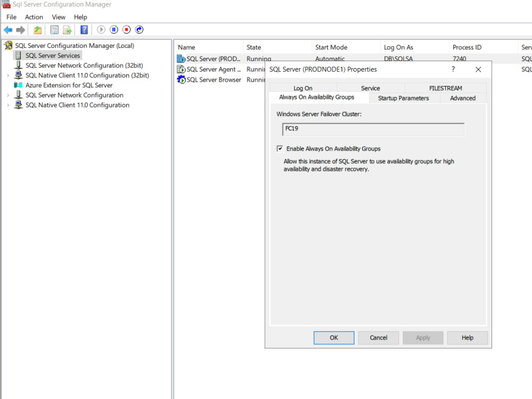Switch to the Advanced tab
Image resolution: width=532 pixels, height=399 pixels.
[x=463, y=98]
